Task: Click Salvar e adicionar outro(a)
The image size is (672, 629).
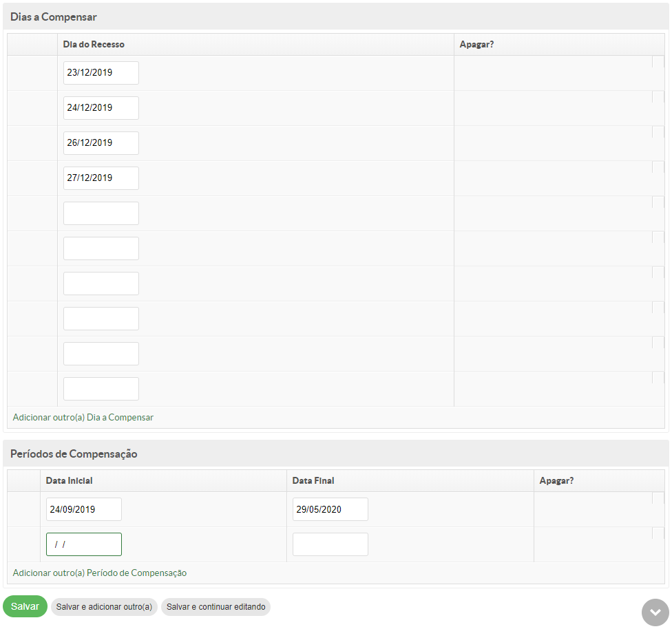Action: [104, 607]
